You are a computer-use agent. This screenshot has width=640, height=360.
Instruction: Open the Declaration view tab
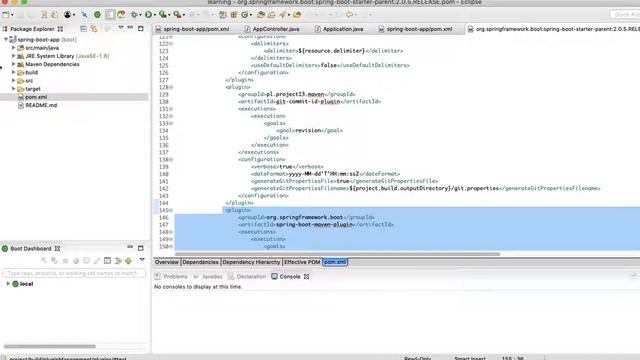pos(247,276)
